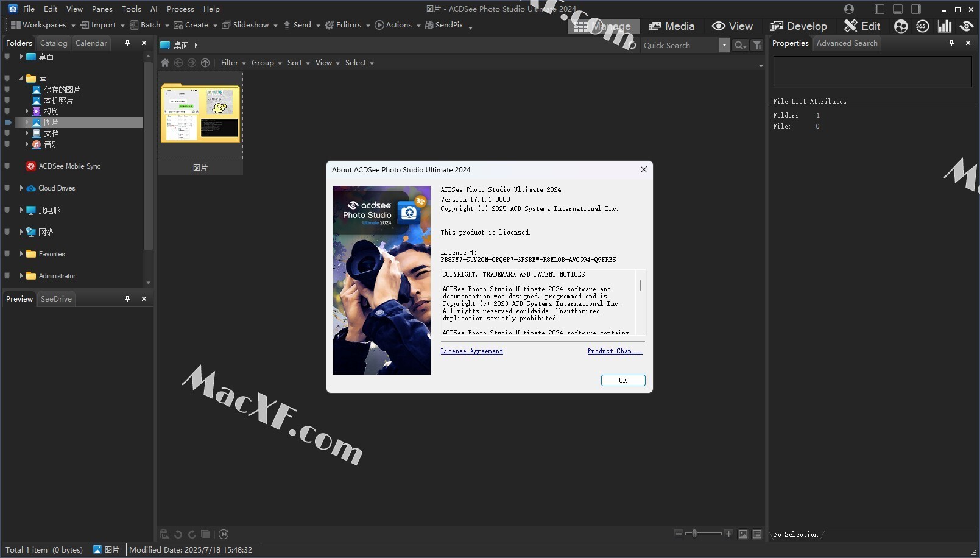
Task: Switch to Develop mode
Action: pos(798,26)
